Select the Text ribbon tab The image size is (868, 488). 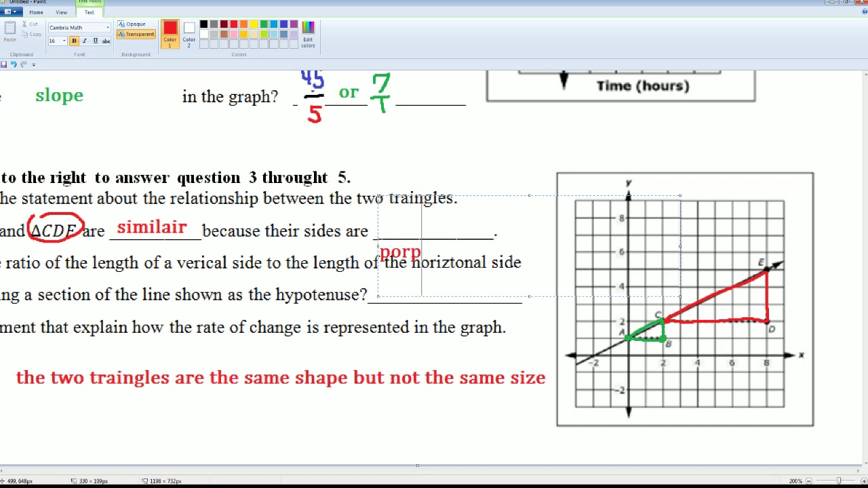point(89,12)
